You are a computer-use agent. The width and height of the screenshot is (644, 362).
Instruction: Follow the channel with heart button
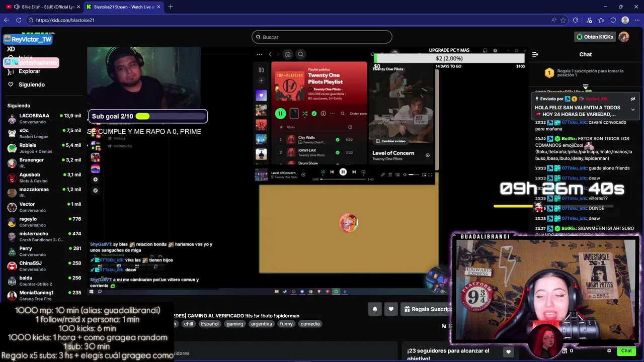[391, 309]
